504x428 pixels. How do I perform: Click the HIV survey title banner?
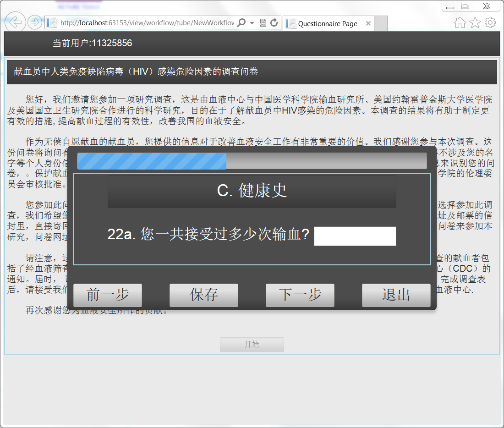click(252, 72)
